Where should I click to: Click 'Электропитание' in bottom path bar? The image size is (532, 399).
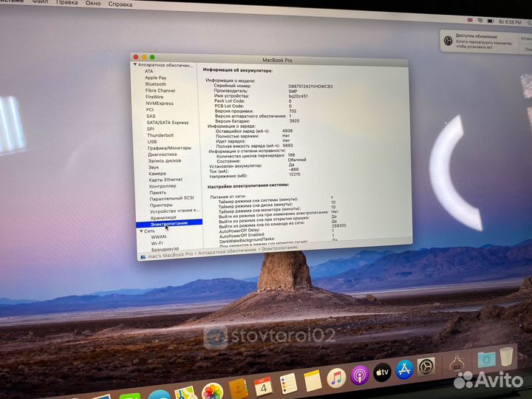coord(279,248)
